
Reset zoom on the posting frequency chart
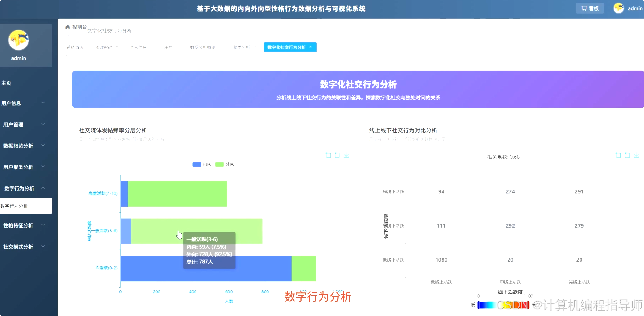(337, 155)
